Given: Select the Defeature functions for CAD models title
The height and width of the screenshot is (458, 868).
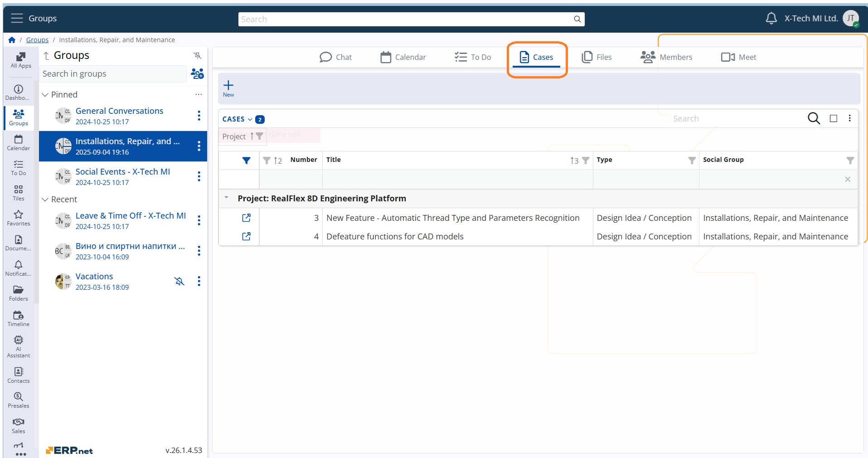Looking at the screenshot, I should pyautogui.click(x=395, y=237).
